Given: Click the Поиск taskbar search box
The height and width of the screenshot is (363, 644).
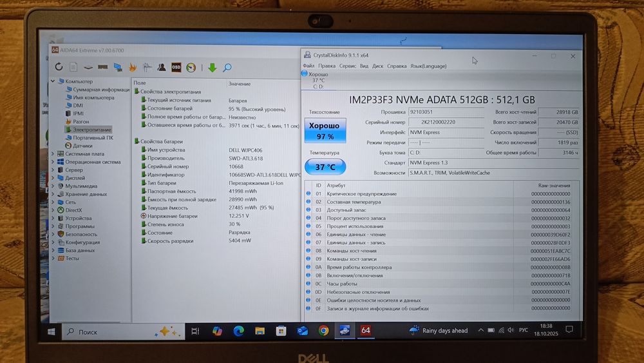Looking at the screenshot, I should coord(123,331).
